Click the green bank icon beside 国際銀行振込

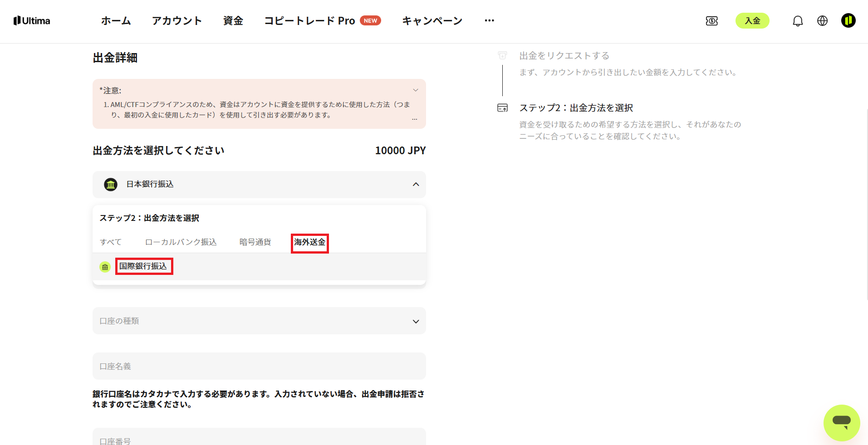pyautogui.click(x=105, y=267)
